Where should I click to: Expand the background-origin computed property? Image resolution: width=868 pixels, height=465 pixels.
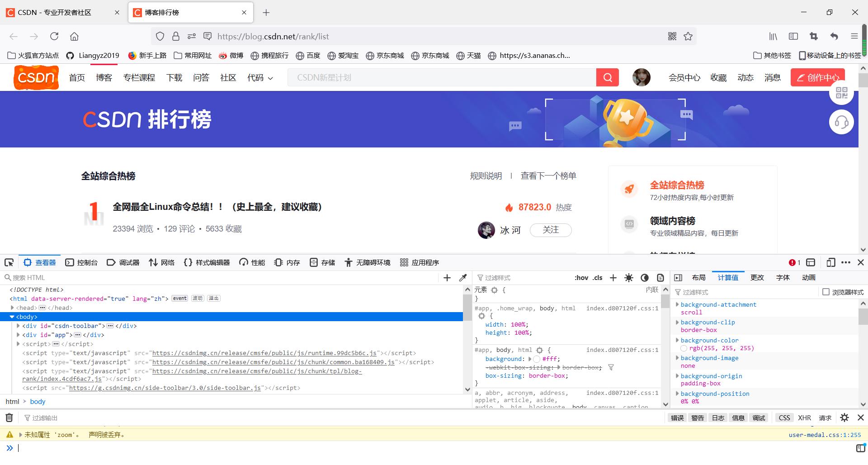tap(677, 376)
